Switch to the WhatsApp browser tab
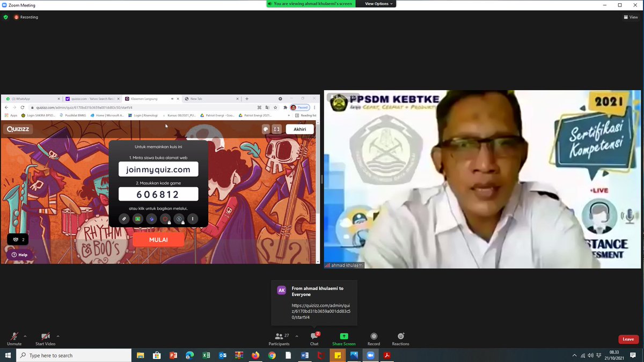 tap(32, 99)
